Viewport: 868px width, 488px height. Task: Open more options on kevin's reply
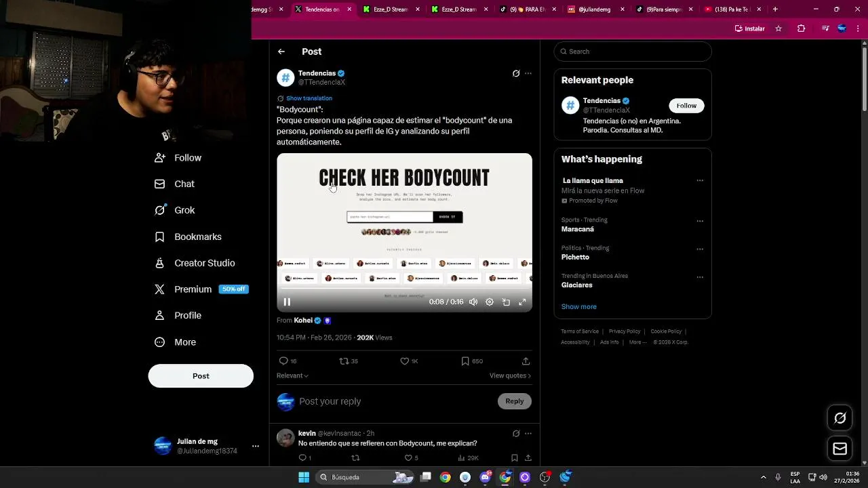tap(528, 434)
